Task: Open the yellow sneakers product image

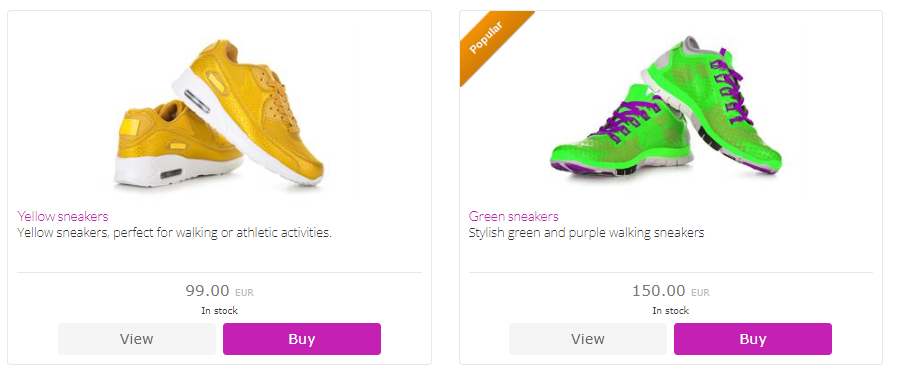Action: (x=219, y=114)
